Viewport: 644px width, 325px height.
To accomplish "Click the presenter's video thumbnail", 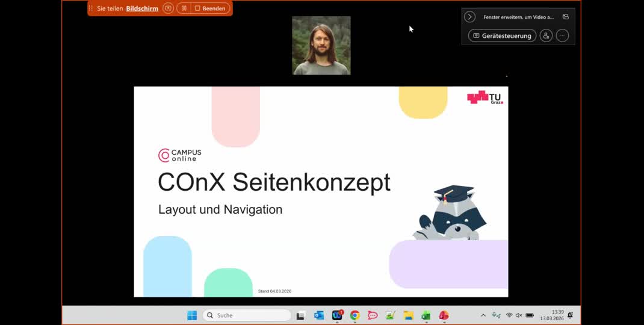I will 321,46.
